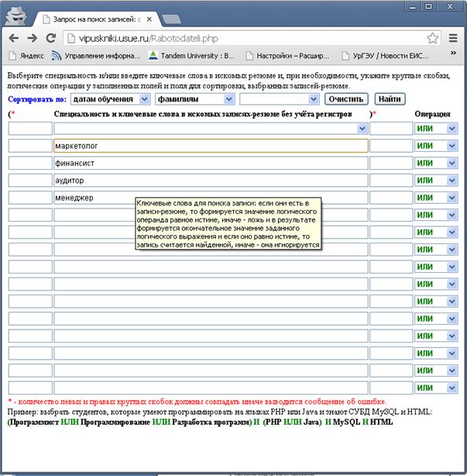The height and width of the screenshot is (476, 467).
Task: Click the incognito spy icon
Action: tap(15, 16)
